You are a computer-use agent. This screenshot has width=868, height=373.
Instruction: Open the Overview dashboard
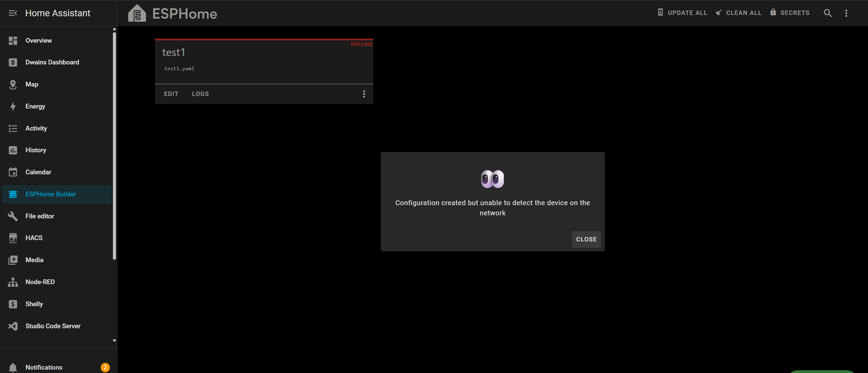click(38, 41)
